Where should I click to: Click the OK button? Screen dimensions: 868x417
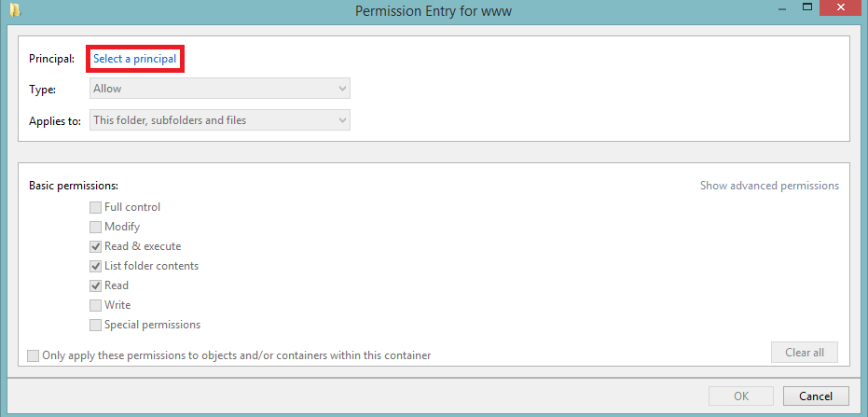[741, 396]
